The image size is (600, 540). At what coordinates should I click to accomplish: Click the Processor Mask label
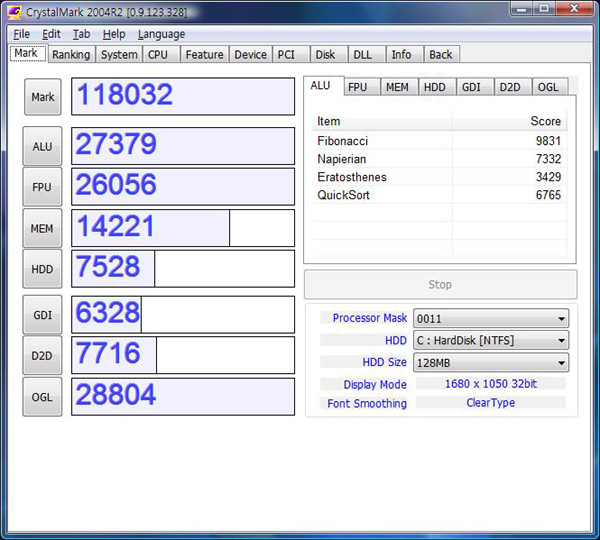pyautogui.click(x=369, y=318)
